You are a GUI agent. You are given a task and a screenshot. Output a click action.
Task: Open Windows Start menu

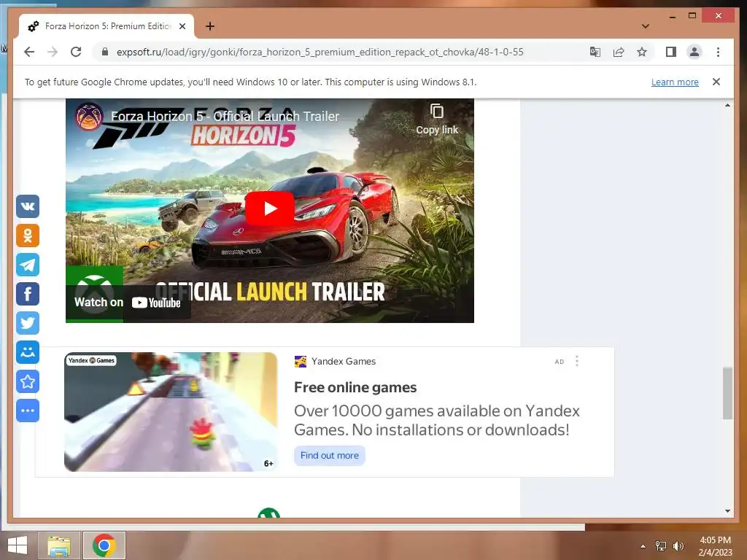(x=18, y=545)
